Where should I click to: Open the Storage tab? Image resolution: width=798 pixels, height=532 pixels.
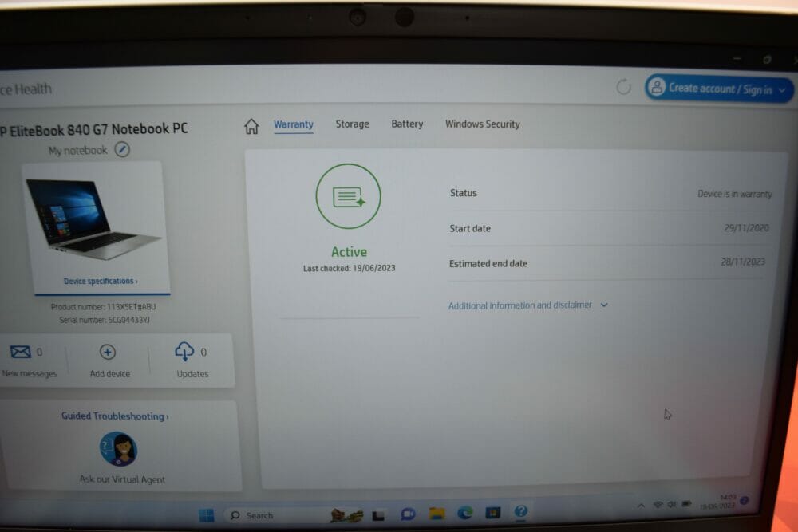[352, 124]
